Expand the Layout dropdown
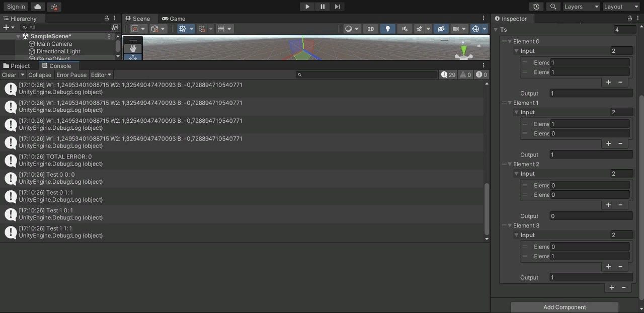 pos(621,7)
